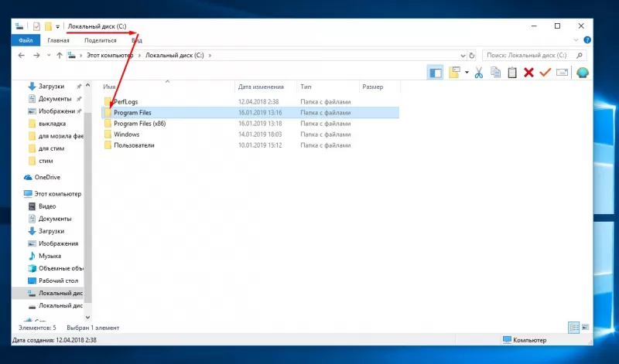
Task: Click Компьютер in the status bar
Action: (525, 340)
